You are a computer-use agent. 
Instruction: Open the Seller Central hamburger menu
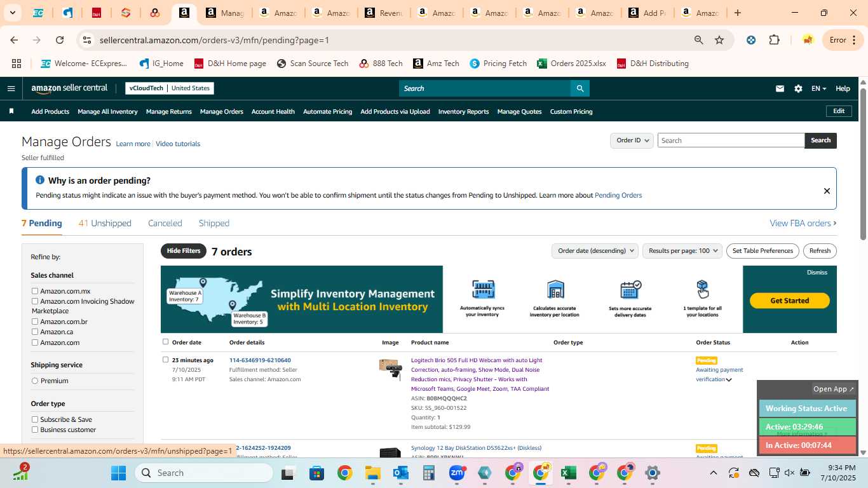point(11,88)
